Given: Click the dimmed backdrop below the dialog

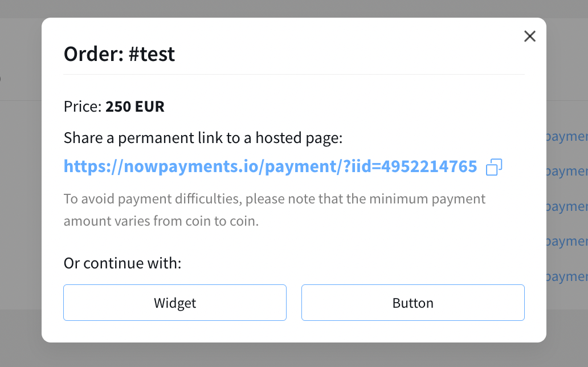Looking at the screenshot, I should tap(293, 356).
